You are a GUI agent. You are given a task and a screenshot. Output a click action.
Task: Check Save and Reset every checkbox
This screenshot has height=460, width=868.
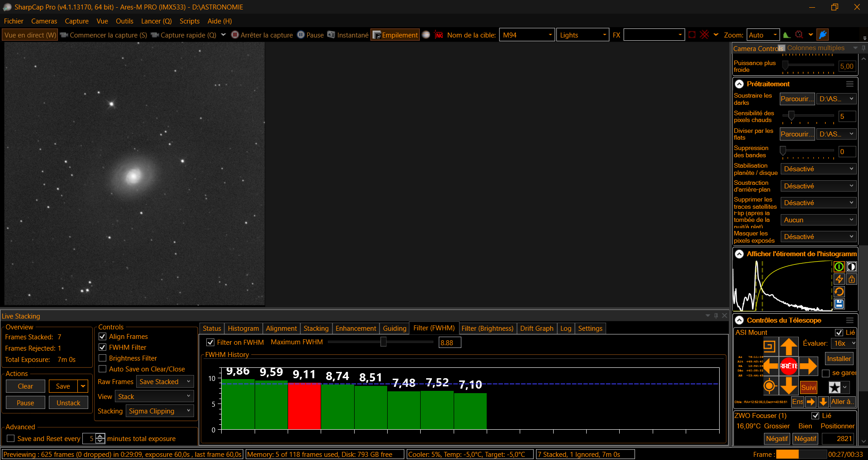pyautogui.click(x=11, y=439)
